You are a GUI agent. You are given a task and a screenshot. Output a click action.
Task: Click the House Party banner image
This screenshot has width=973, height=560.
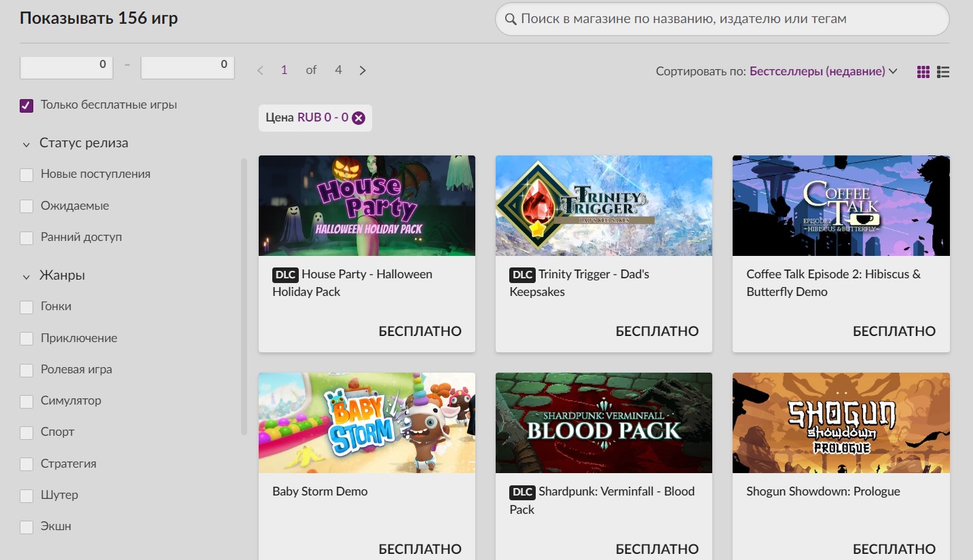pos(367,206)
